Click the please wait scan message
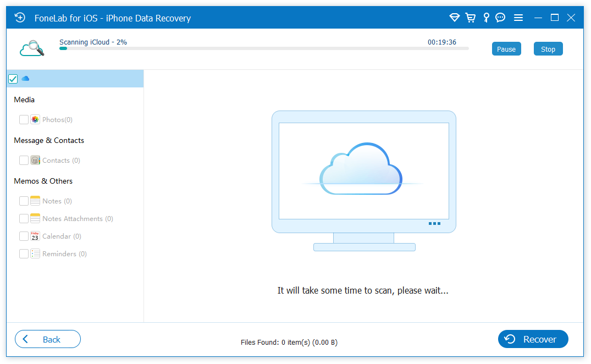 (363, 290)
